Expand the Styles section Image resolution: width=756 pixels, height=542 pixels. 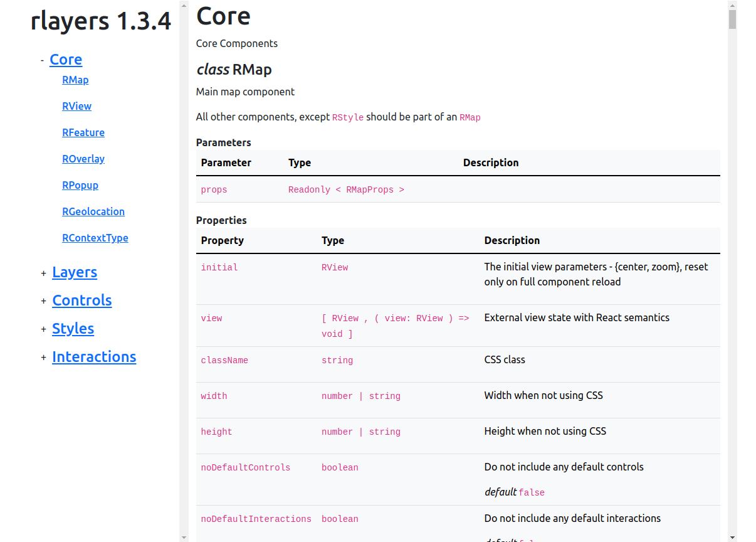point(43,329)
